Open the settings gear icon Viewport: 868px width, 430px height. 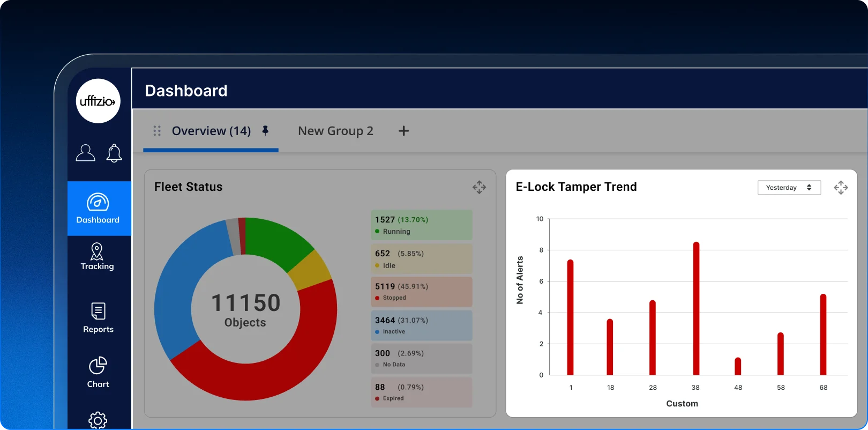[x=98, y=420]
